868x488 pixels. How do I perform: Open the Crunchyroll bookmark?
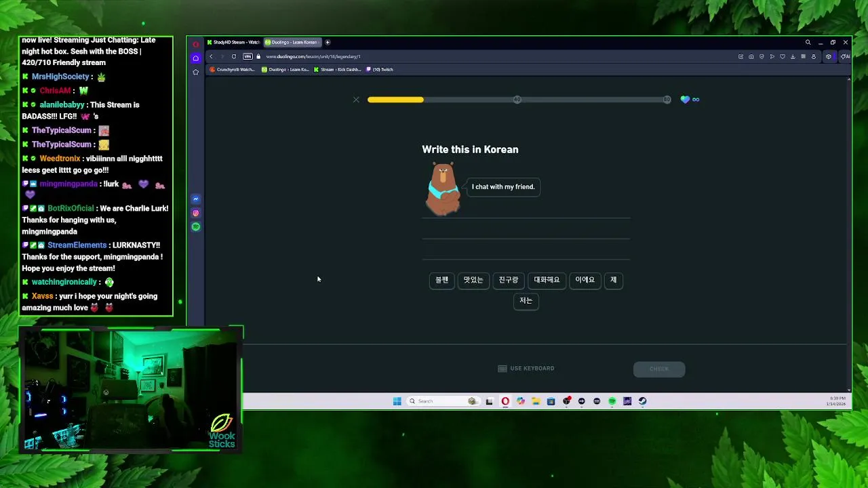[x=233, y=69]
